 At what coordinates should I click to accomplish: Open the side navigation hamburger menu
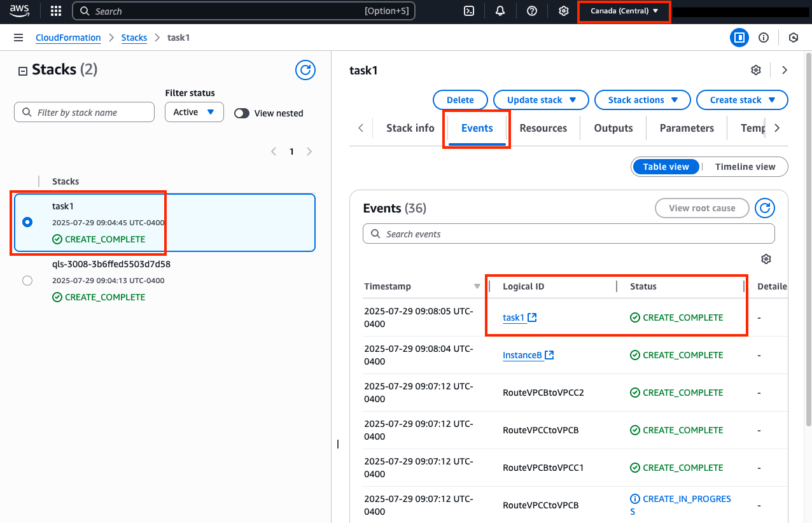18,38
